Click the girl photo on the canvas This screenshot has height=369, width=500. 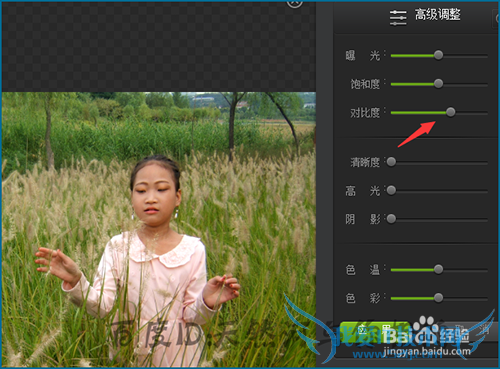159,230
